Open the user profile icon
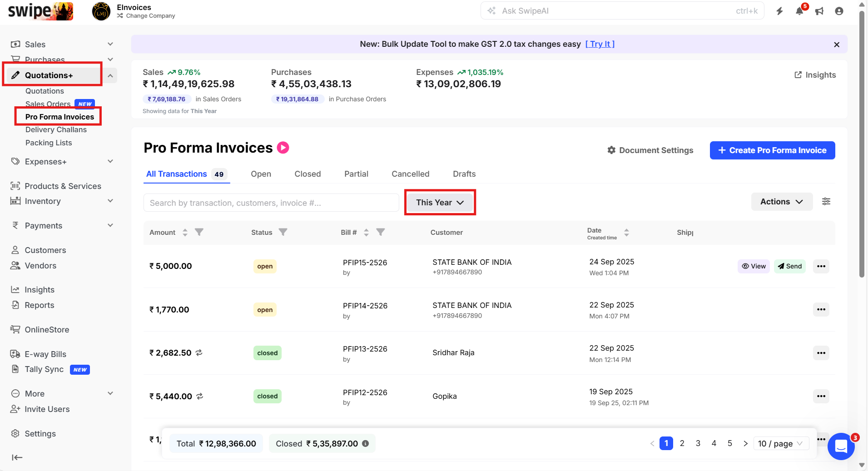The height and width of the screenshot is (471, 868). 839,11
